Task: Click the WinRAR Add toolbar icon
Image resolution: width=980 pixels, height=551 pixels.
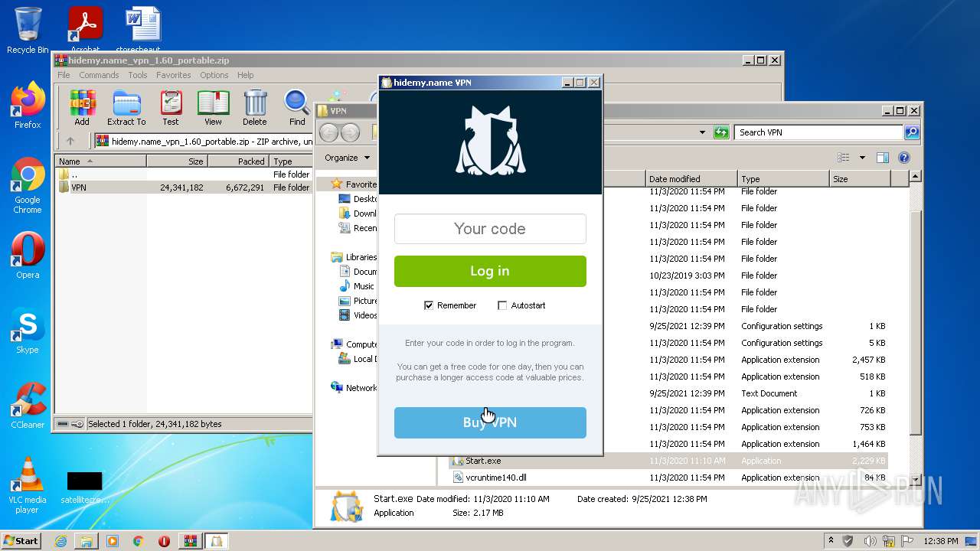Action: pos(82,108)
